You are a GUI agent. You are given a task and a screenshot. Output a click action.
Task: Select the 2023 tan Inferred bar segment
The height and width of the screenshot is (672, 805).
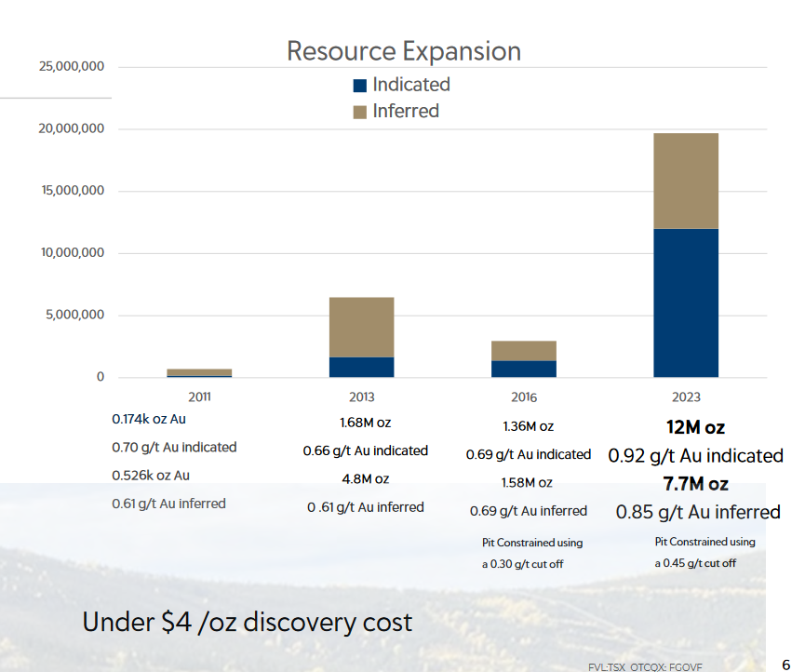pos(685,181)
